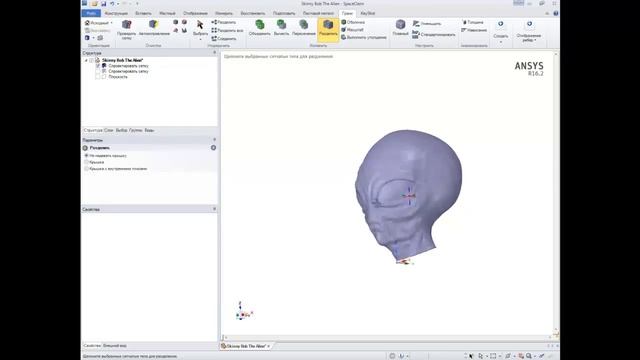Image resolution: width=640 pixels, height=360 pixels.
Task: Click the Разделить все button
Action: tap(227, 31)
